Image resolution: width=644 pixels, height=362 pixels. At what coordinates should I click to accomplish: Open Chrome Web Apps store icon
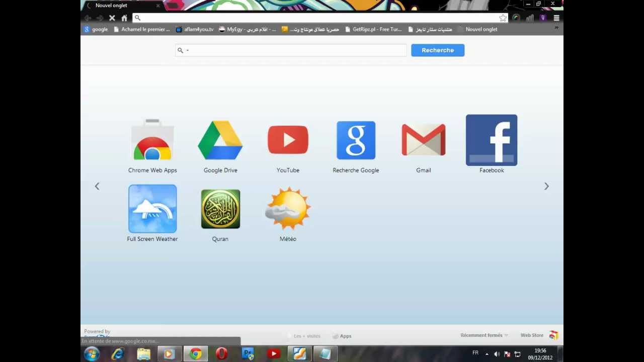(152, 140)
